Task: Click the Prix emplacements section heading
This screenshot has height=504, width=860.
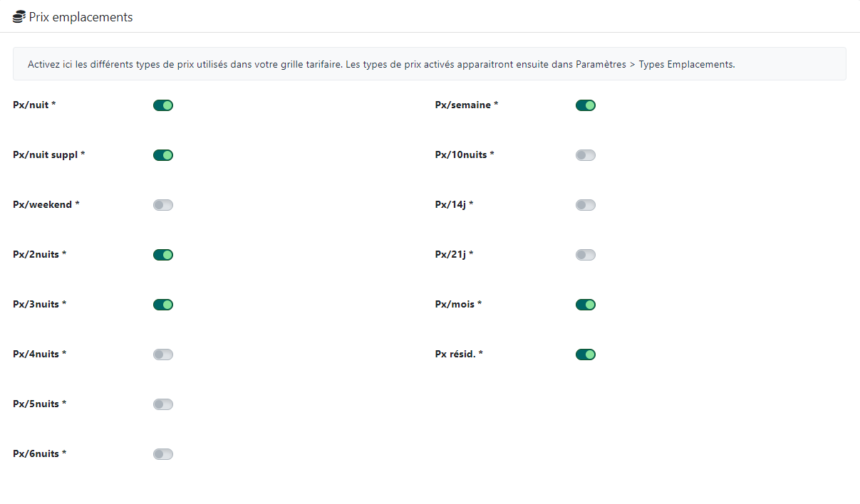Action: click(x=81, y=17)
